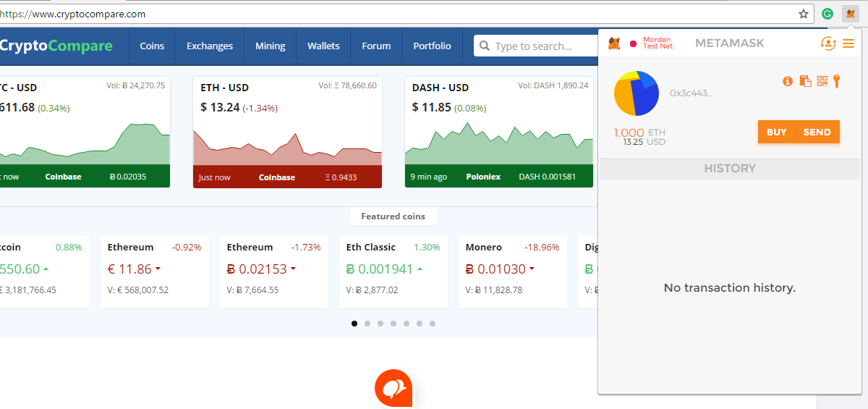Open the Portfolio menu
The width and height of the screenshot is (868, 409).
coord(432,46)
